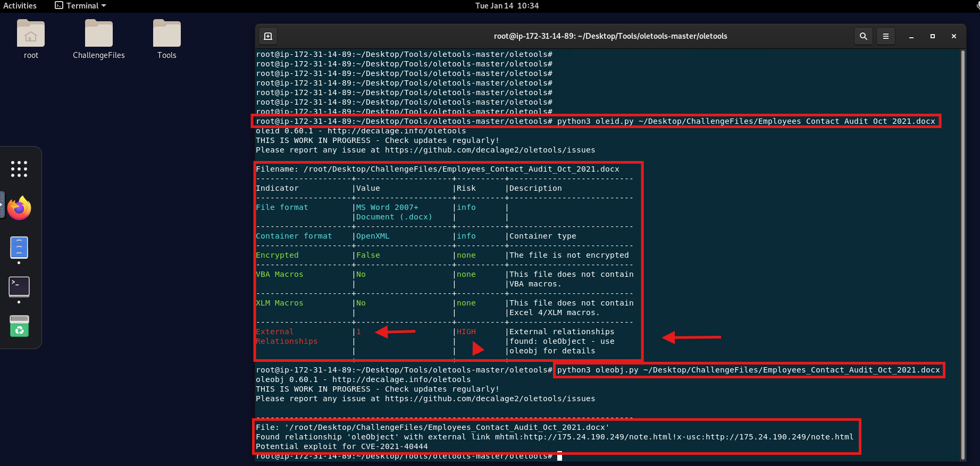Show the applications grid from the dock
This screenshot has width=980, height=466.
pyautogui.click(x=19, y=169)
